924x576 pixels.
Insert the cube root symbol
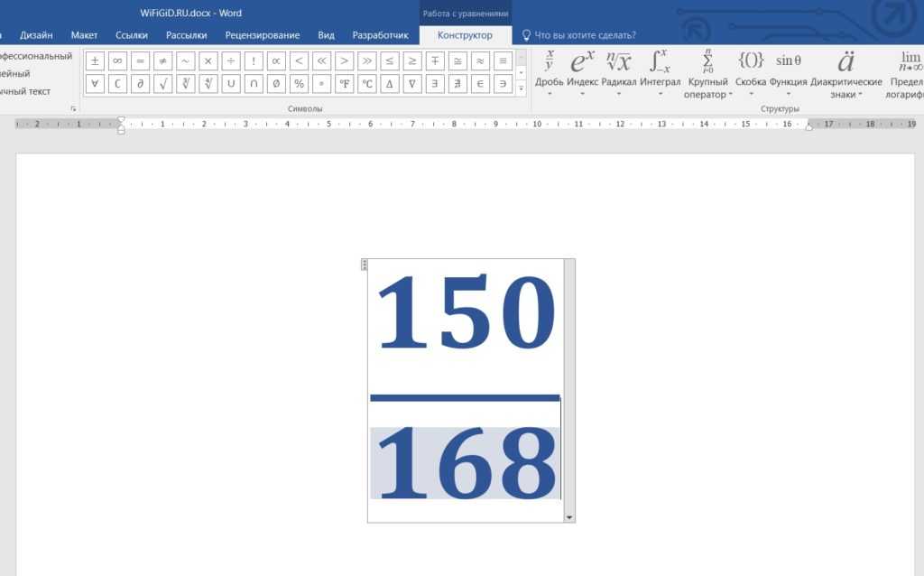pyautogui.click(x=186, y=84)
